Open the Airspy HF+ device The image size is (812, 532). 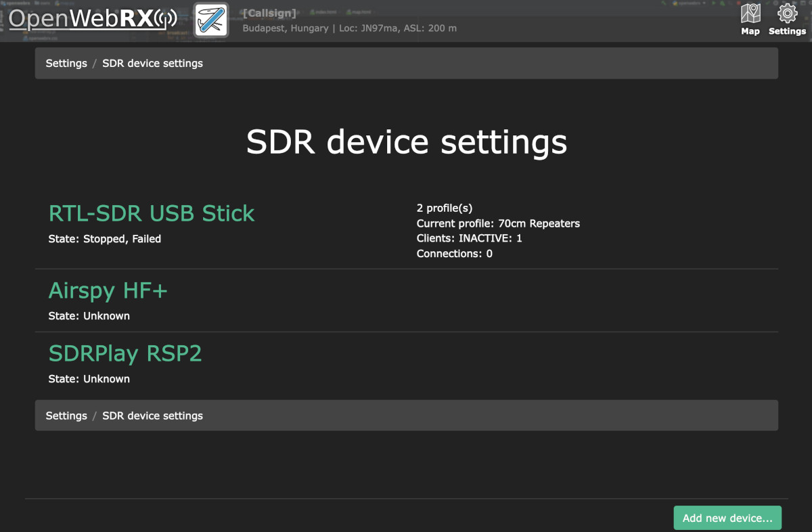pyautogui.click(x=108, y=291)
